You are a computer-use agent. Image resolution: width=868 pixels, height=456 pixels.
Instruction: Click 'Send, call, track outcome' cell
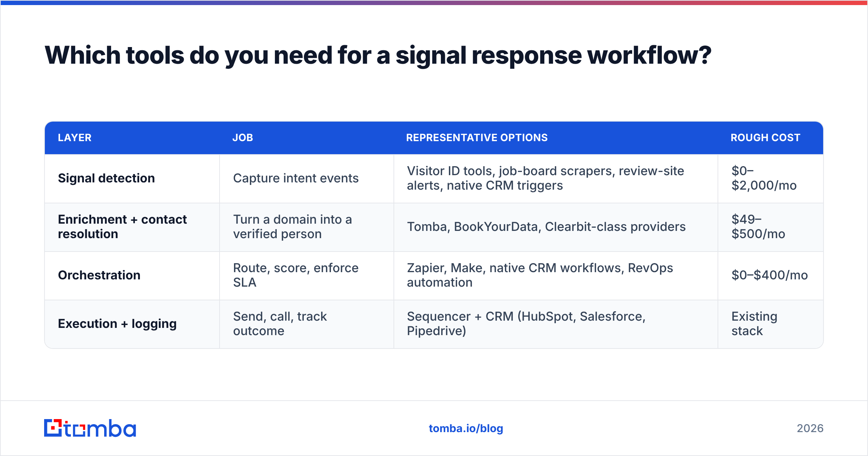coord(307,324)
